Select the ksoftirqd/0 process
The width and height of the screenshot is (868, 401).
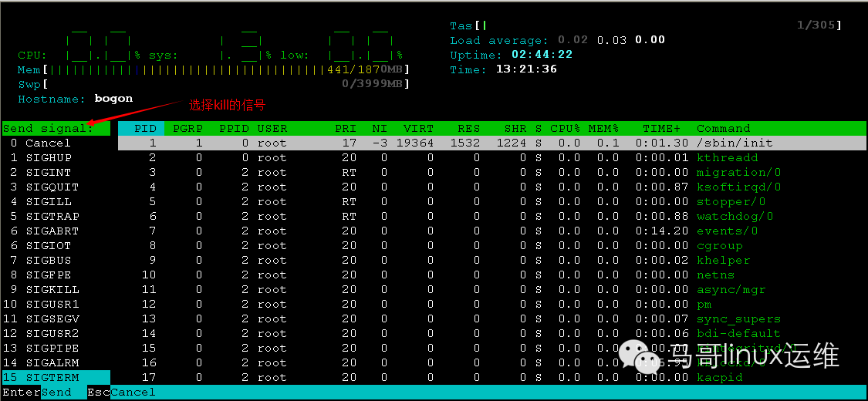click(x=492, y=187)
